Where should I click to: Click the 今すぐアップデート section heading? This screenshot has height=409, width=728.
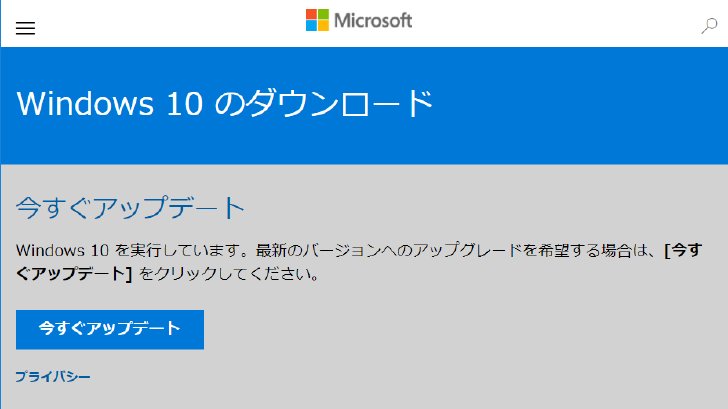point(130,208)
